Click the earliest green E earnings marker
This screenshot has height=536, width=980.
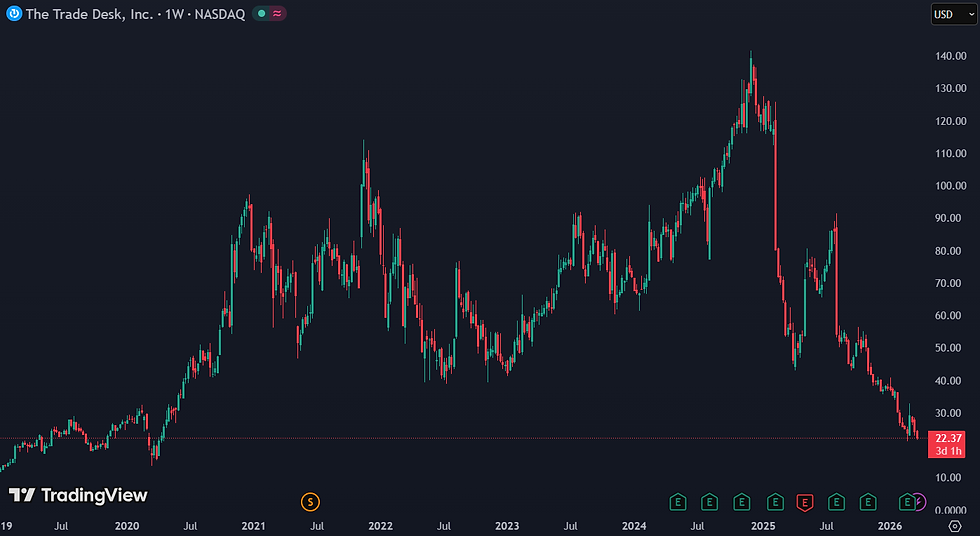[678, 502]
